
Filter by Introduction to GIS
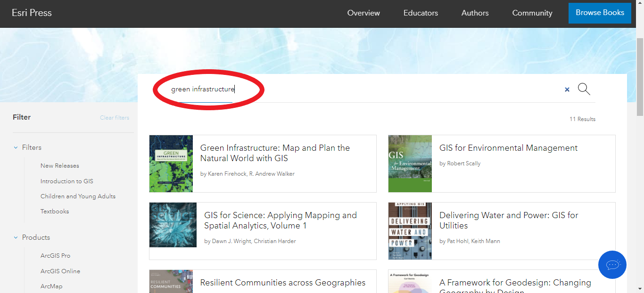[67, 181]
